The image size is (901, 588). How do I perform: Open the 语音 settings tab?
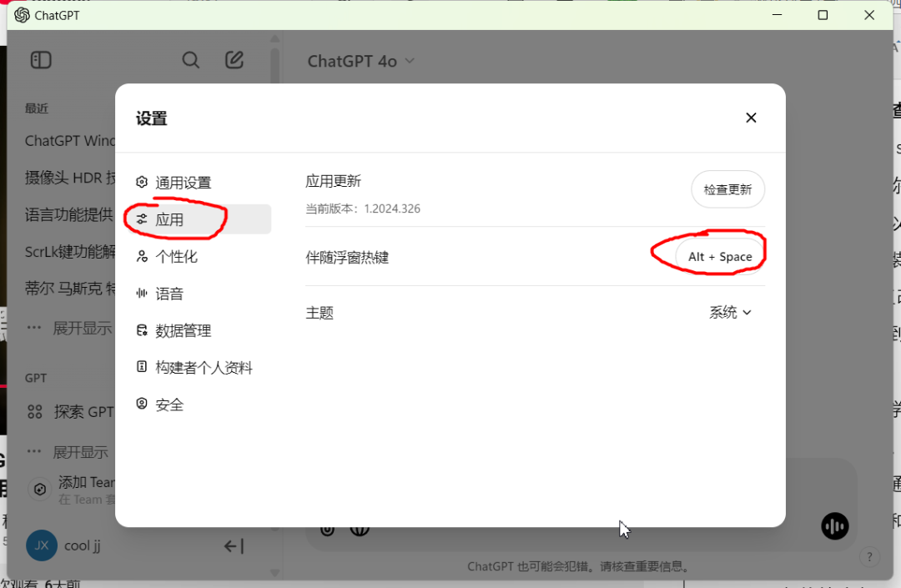click(x=169, y=294)
